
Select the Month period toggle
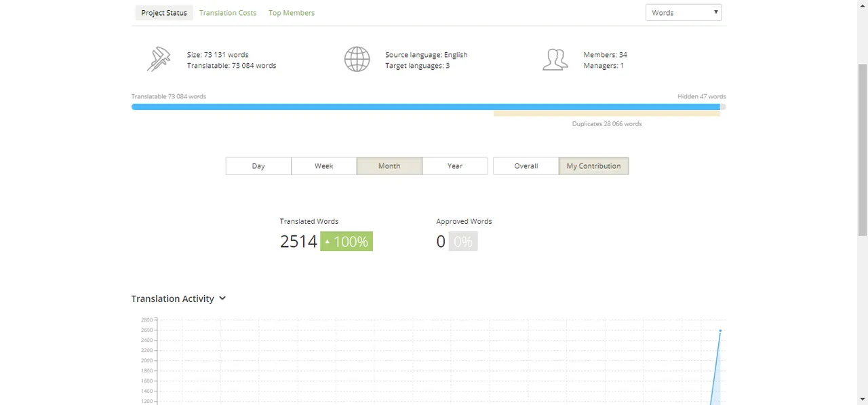389,166
